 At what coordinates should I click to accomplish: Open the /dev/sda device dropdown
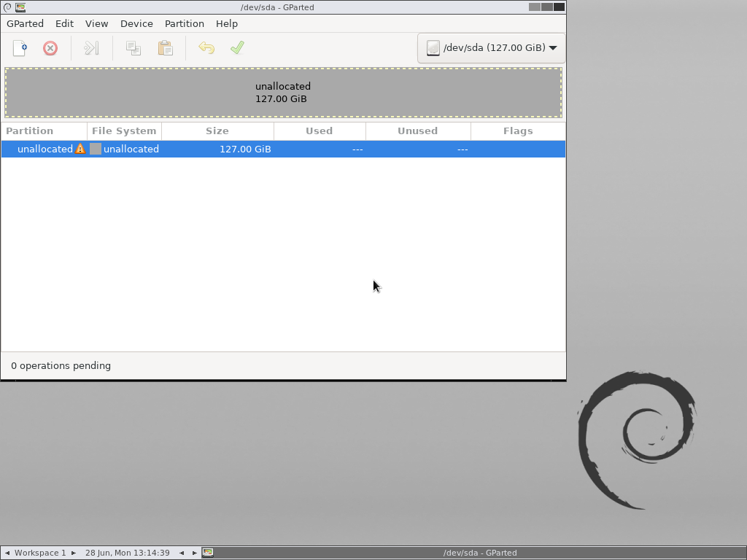(491, 47)
